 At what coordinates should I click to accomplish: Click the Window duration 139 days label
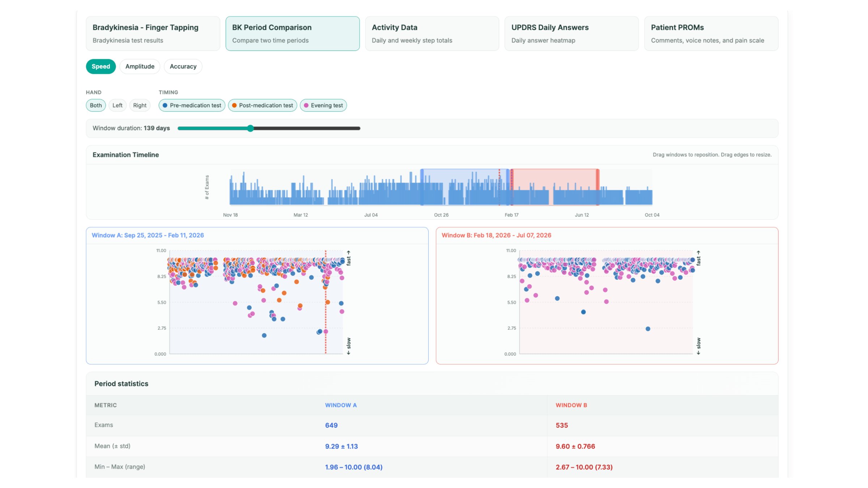pos(131,128)
